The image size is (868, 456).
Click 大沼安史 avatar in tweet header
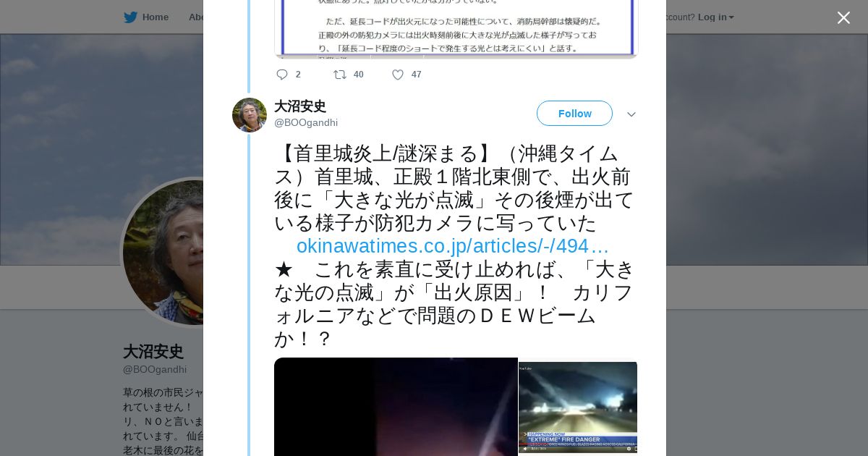[x=250, y=115]
